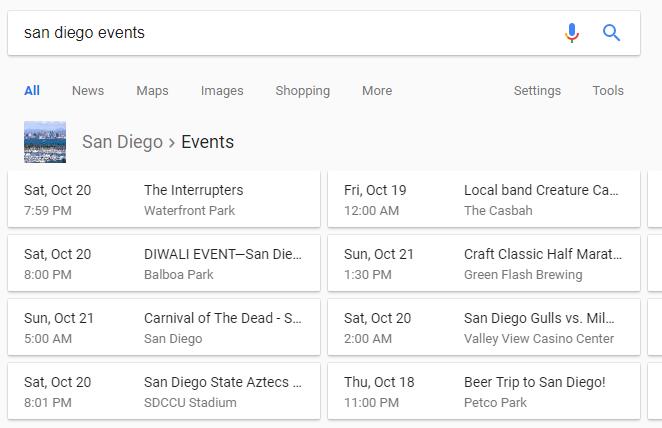Open San Diego State Aztecs SDCCU Stadium event
Screen dimensions: 662x428
point(164,391)
